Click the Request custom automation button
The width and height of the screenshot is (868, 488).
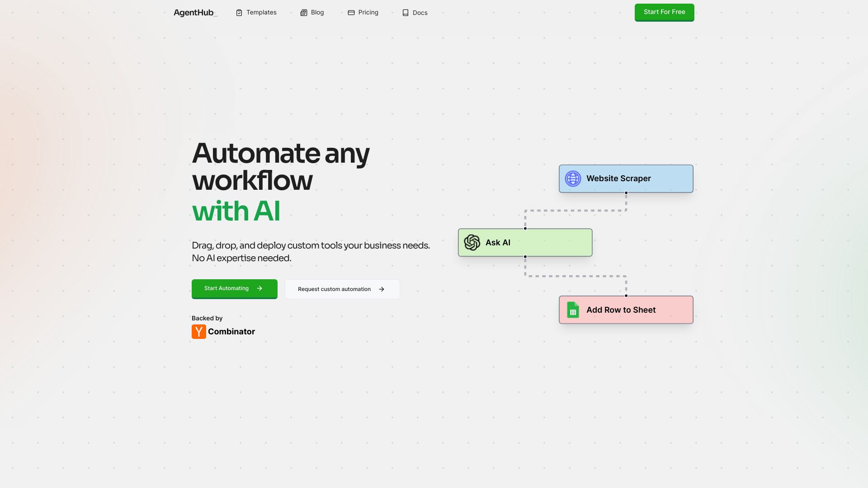[x=342, y=289]
